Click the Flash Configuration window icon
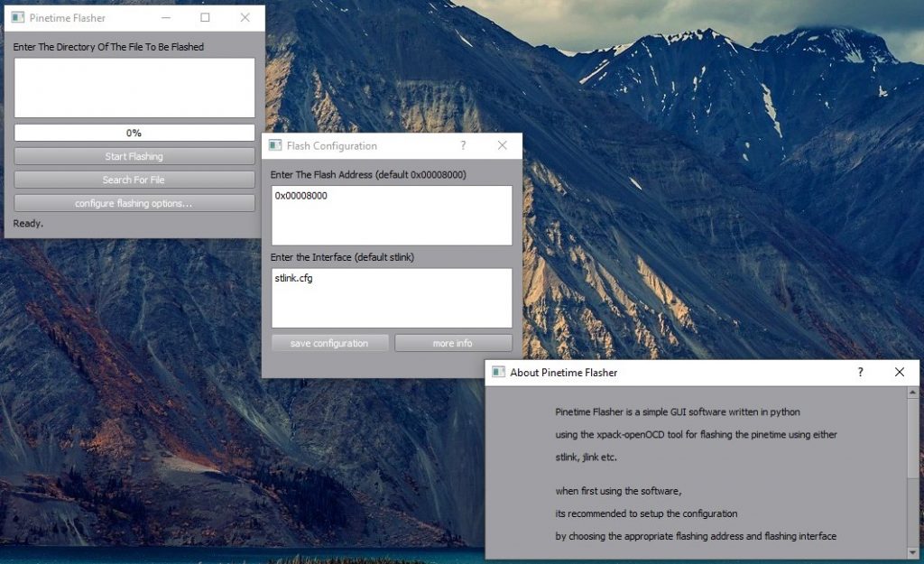 coord(274,145)
